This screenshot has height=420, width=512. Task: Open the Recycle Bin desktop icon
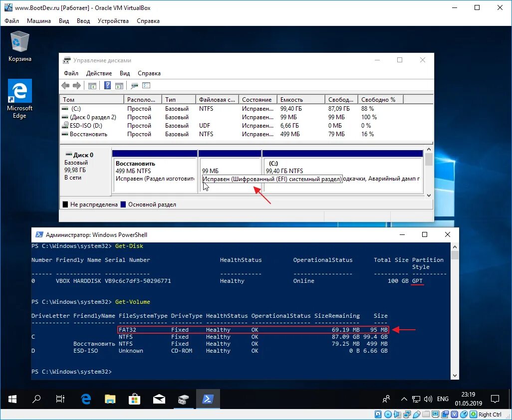tap(20, 46)
